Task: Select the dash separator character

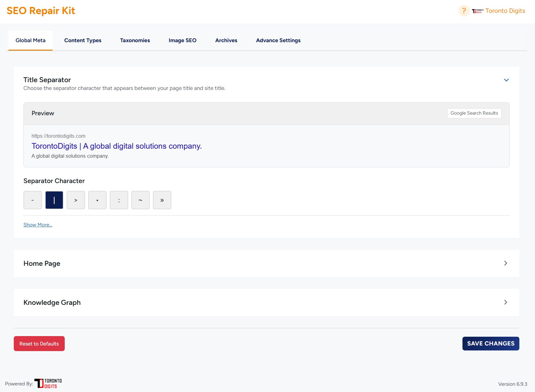Action: coord(33,200)
